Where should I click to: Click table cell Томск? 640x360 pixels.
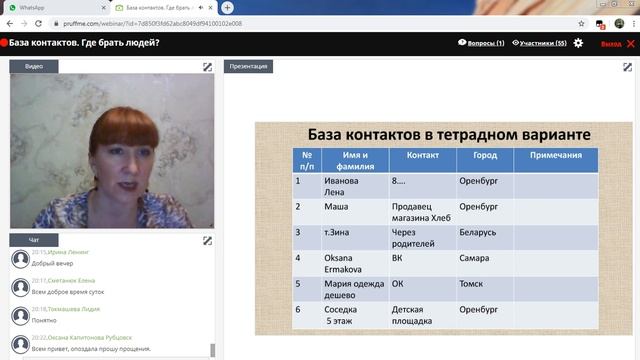[485, 289]
